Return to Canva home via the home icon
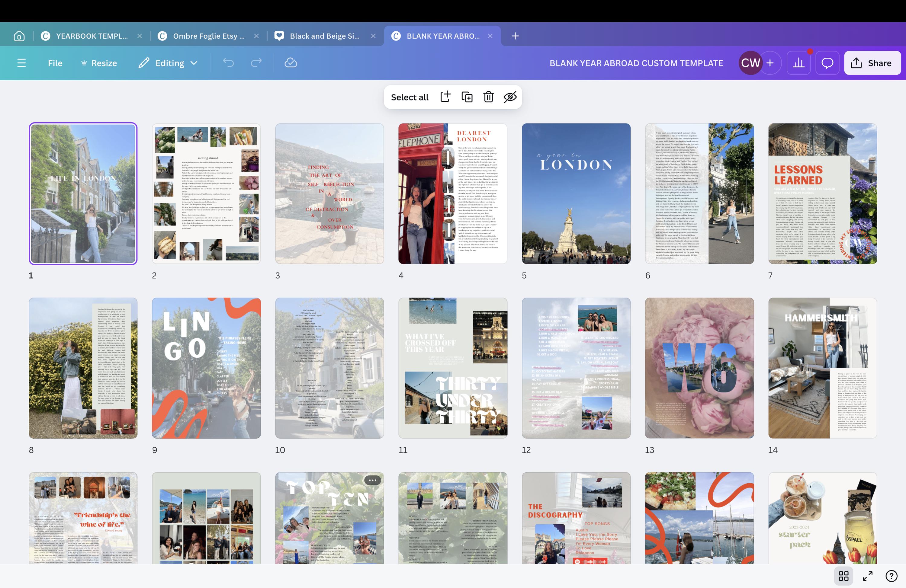The image size is (906, 588). pyautogui.click(x=19, y=36)
